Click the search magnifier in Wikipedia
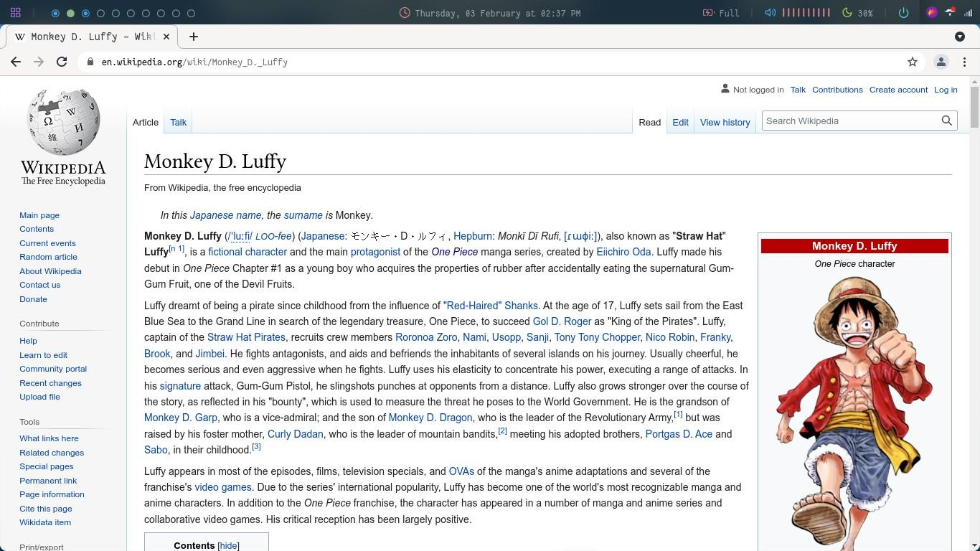Viewport: 980px width, 551px height. pyautogui.click(x=947, y=121)
